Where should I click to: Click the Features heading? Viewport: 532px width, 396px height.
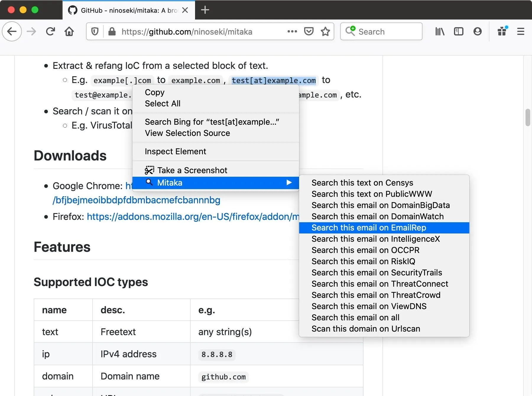point(62,247)
